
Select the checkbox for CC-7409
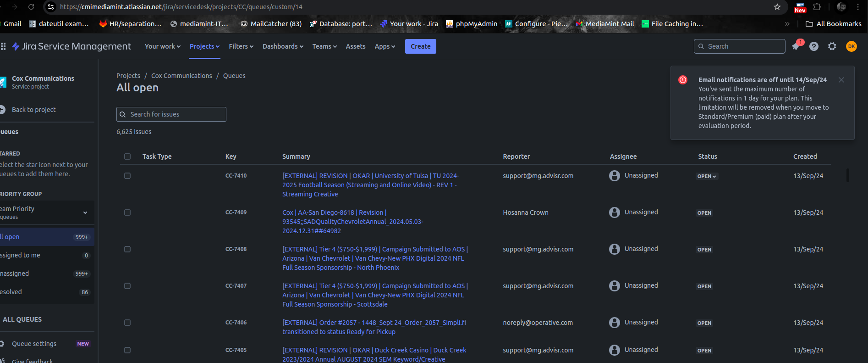pyautogui.click(x=127, y=212)
